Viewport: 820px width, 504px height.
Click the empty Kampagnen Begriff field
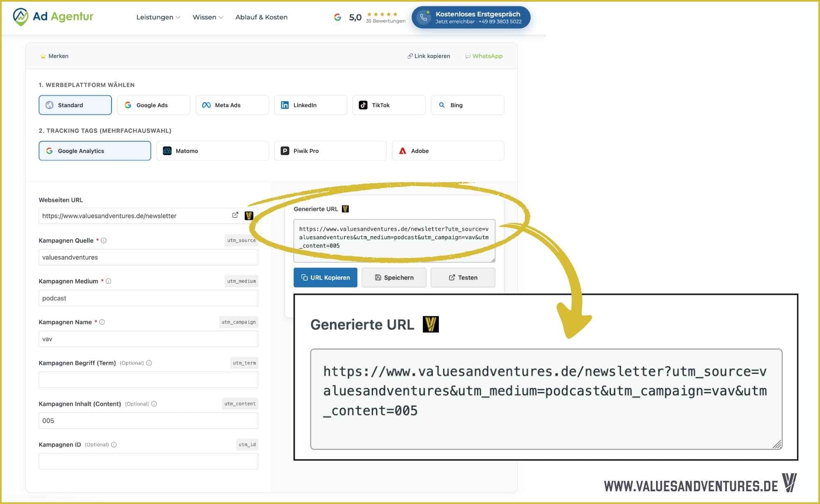pyautogui.click(x=148, y=380)
